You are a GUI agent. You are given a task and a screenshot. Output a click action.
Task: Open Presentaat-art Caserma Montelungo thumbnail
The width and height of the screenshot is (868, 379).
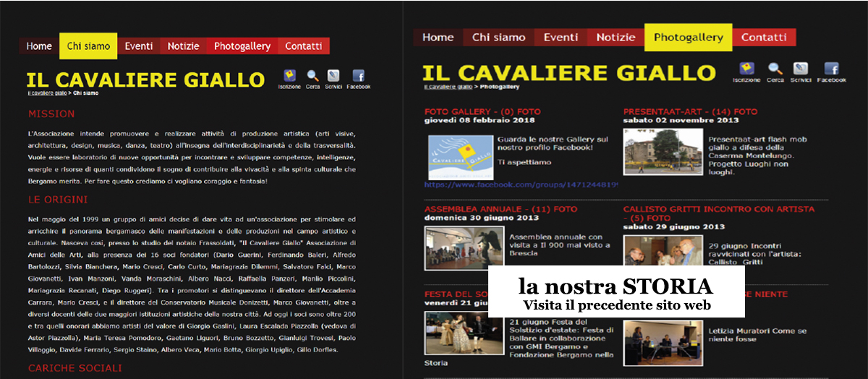(663, 152)
